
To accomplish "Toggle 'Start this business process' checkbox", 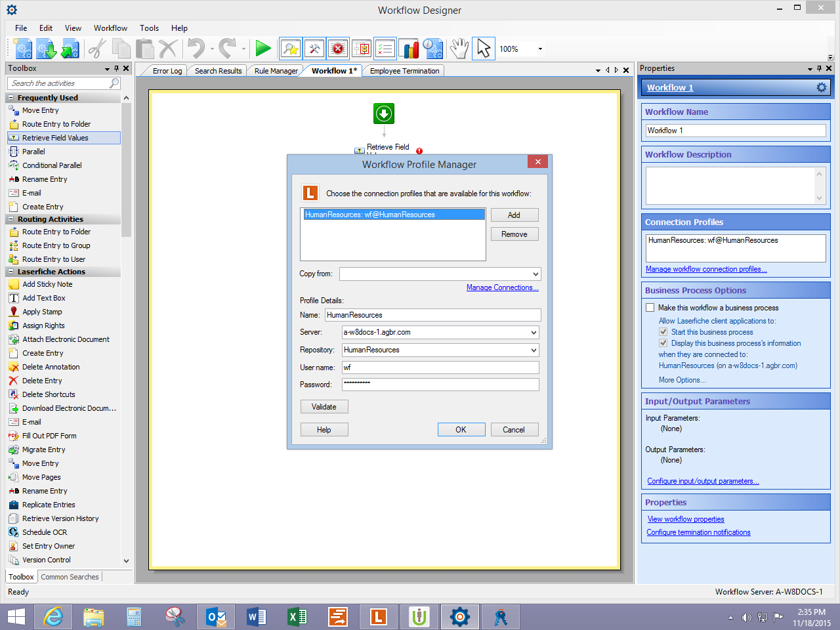I will pos(663,332).
